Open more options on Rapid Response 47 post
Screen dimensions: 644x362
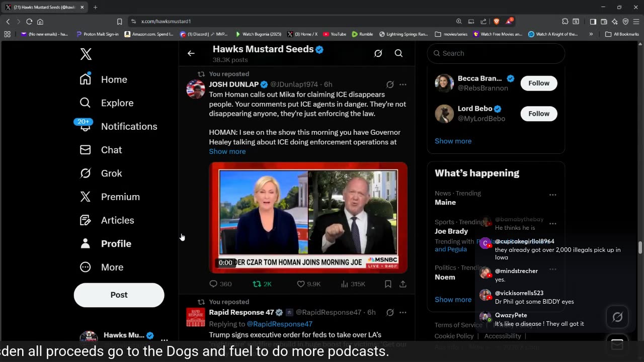click(403, 312)
